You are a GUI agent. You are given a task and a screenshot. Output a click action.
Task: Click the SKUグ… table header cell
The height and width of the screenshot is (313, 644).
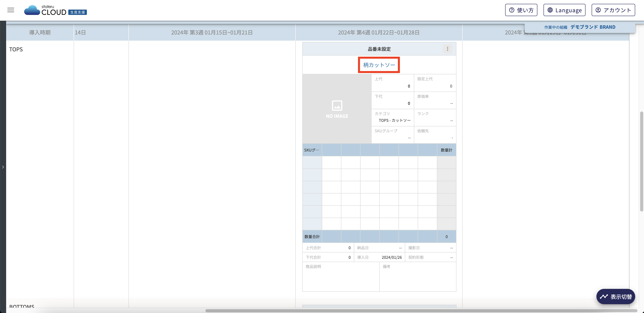[312, 150]
